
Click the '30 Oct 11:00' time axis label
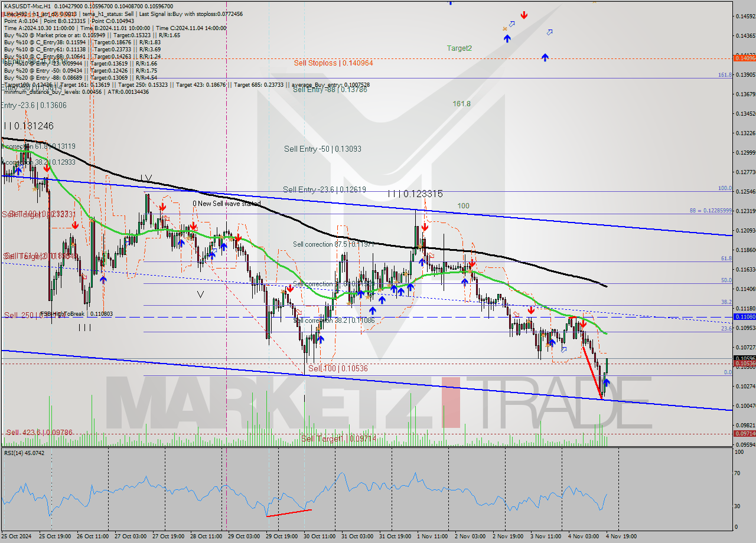click(x=320, y=537)
